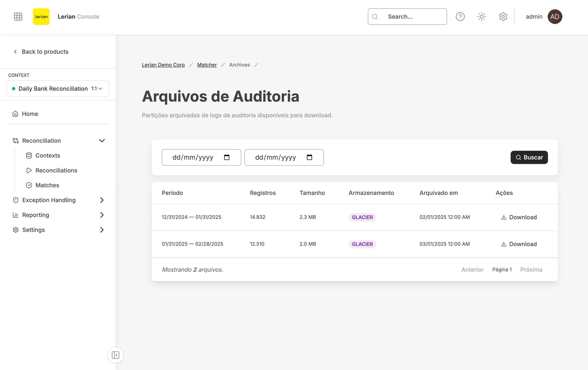Expand Exception Handling section

(x=102, y=200)
